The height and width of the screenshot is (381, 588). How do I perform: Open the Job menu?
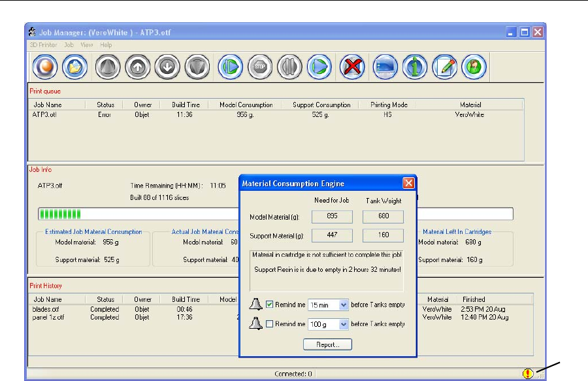point(69,45)
